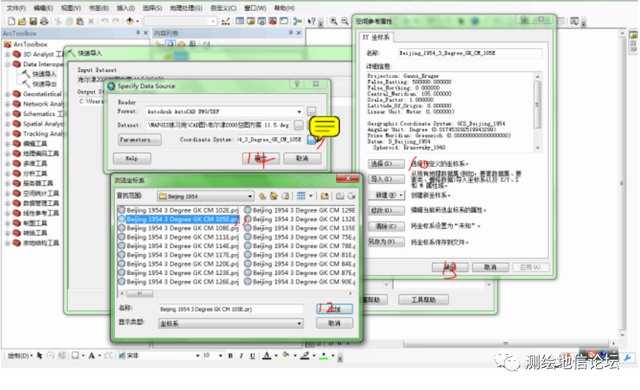Click the Add Data icon in toolbar
The width and height of the screenshot is (640, 390).
point(130,21)
